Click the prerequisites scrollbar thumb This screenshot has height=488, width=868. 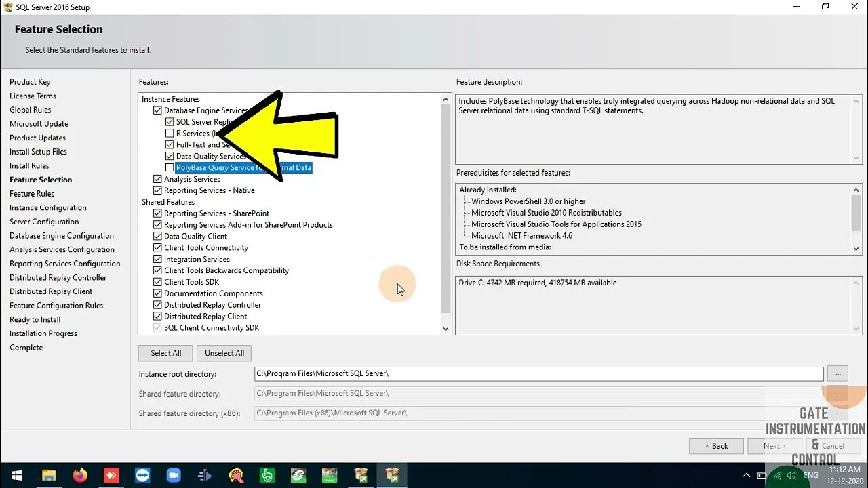point(856,214)
